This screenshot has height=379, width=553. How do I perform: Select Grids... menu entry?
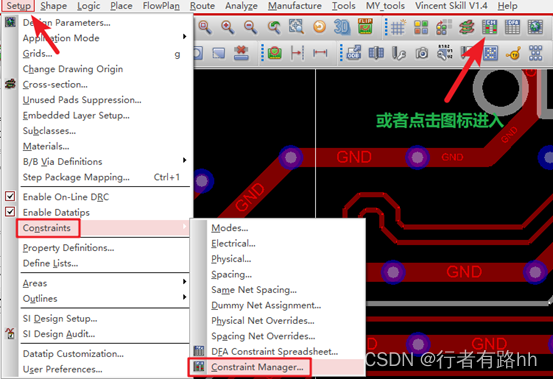pos(37,54)
